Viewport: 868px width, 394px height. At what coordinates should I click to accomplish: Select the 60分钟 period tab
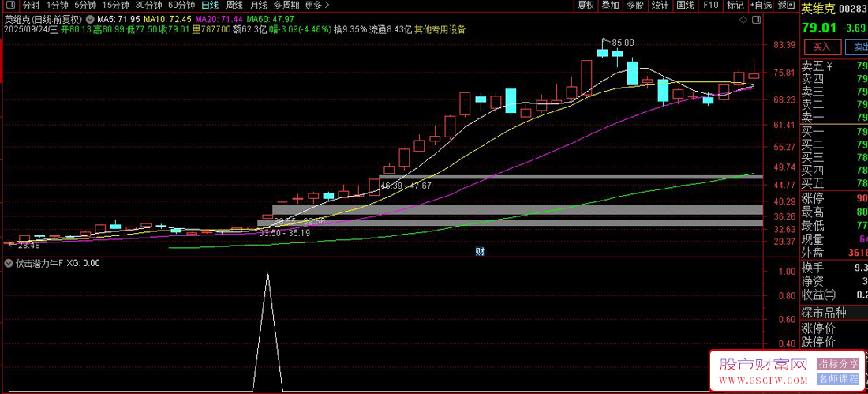click(x=181, y=6)
